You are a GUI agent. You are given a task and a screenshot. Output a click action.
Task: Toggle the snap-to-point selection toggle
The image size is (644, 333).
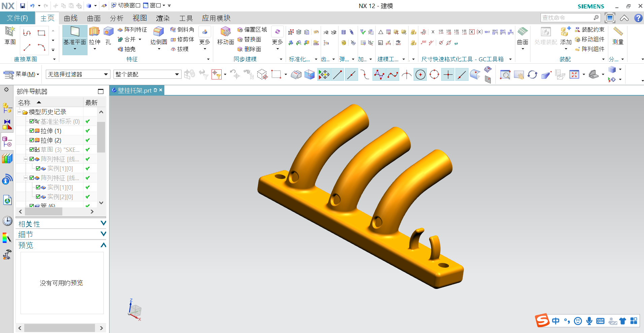pyautogui.click(x=324, y=74)
